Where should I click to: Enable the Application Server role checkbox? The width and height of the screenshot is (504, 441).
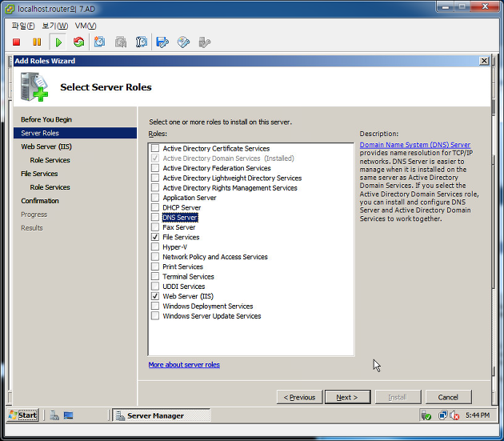[155, 198]
